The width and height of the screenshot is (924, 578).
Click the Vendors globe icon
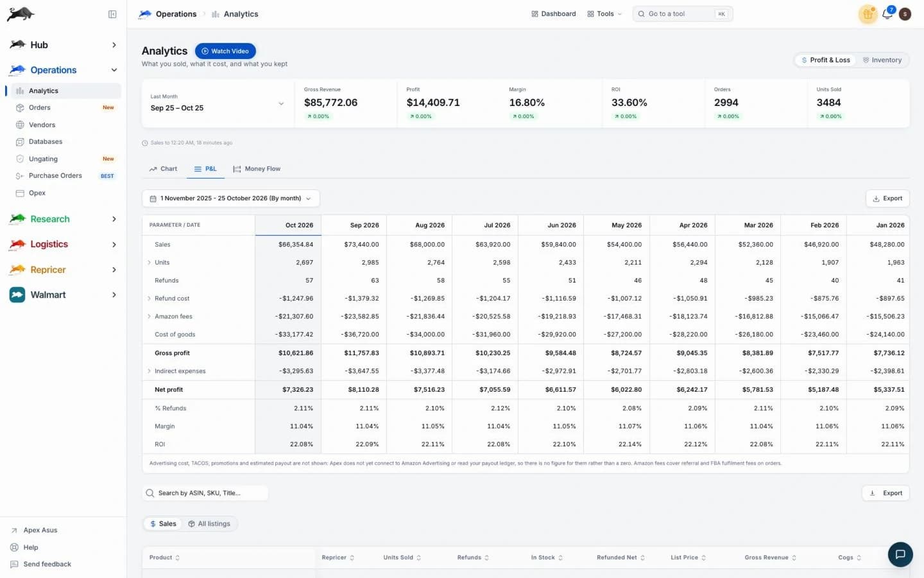[20, 125]
